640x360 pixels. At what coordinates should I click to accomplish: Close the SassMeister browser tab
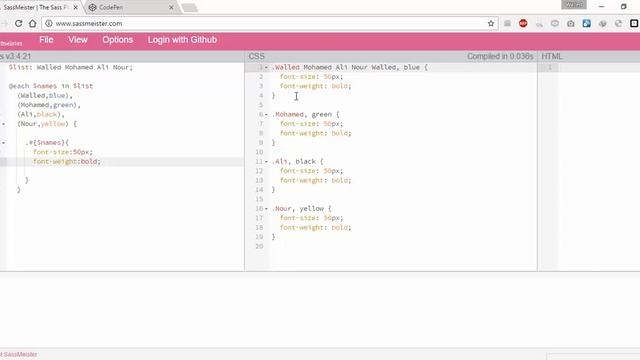pos(76,7)
